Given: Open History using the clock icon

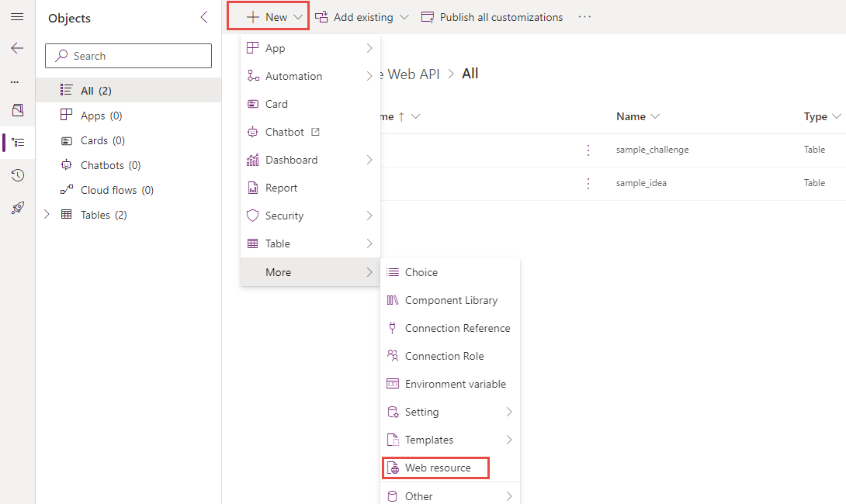Looking at the screenshot, I should pos(17,174).
